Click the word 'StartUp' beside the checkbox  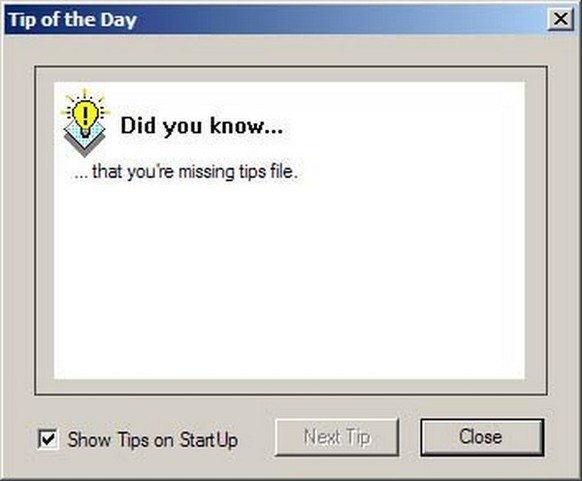(x=209, y=440)
